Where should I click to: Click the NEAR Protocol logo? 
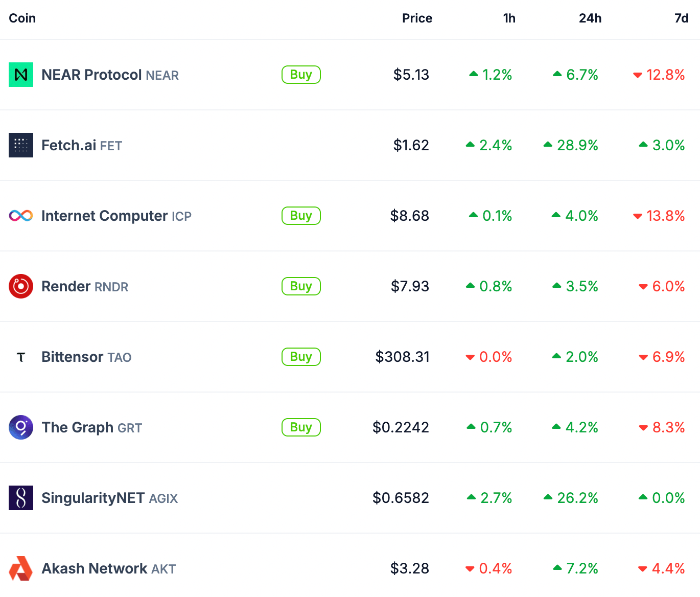click(x=20, y=75)
